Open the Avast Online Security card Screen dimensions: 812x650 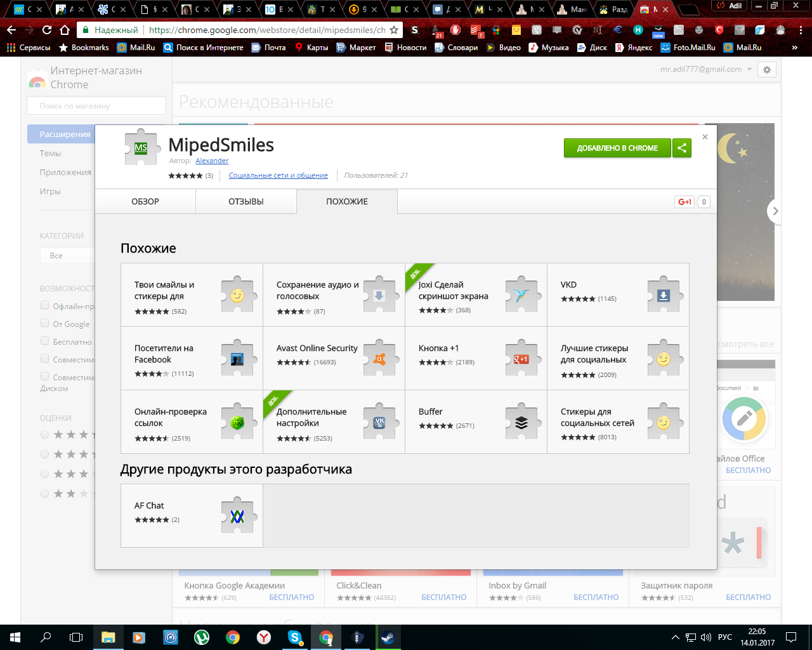(x=334, y=359)
